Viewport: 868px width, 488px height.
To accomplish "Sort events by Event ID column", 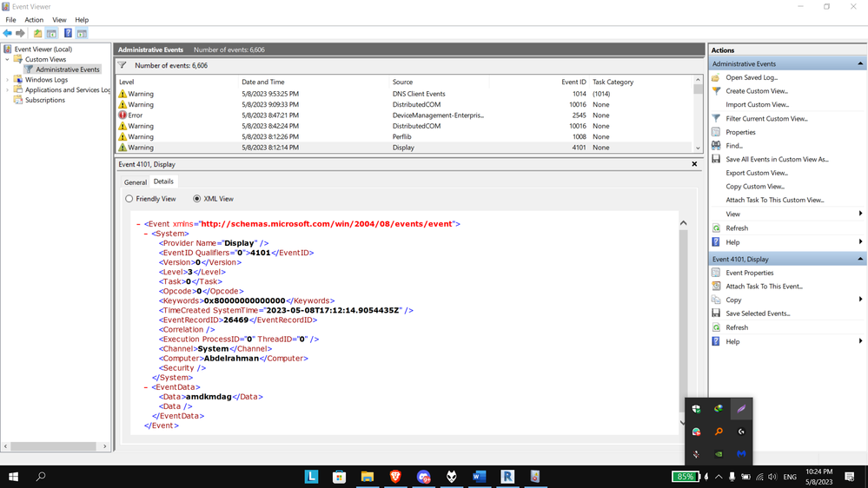I will tap(573, 82).
